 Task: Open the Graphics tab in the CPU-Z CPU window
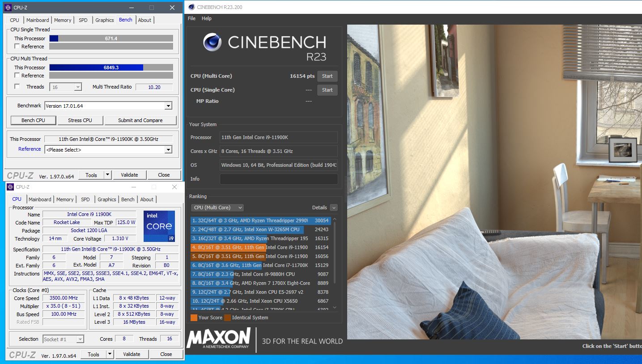click(x=107, y=199)
